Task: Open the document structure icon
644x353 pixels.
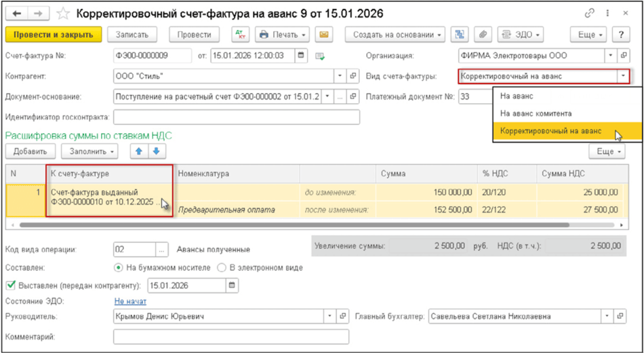Action: point(460,35)
